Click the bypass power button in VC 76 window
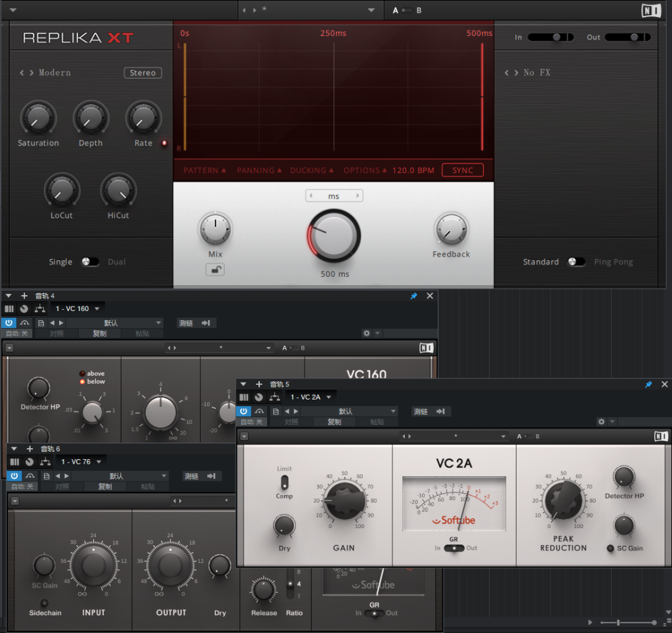 click(x=14, y=476)
